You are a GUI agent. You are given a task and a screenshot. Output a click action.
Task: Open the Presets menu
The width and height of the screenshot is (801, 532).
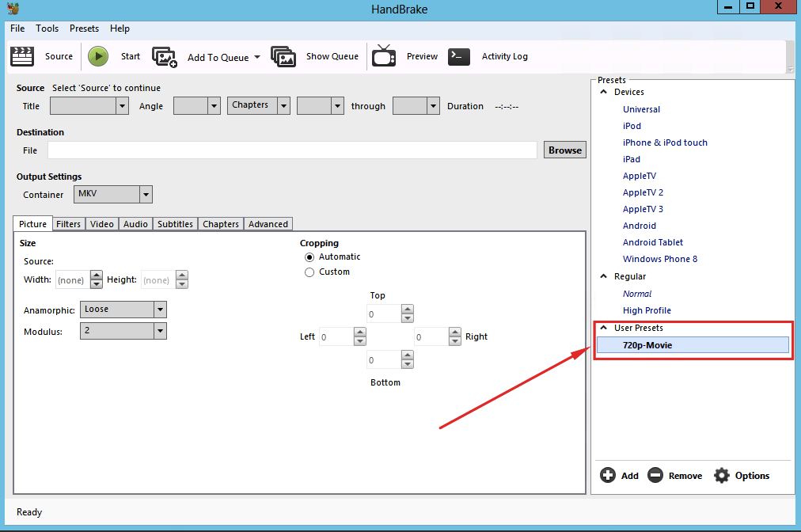[84, 28]
